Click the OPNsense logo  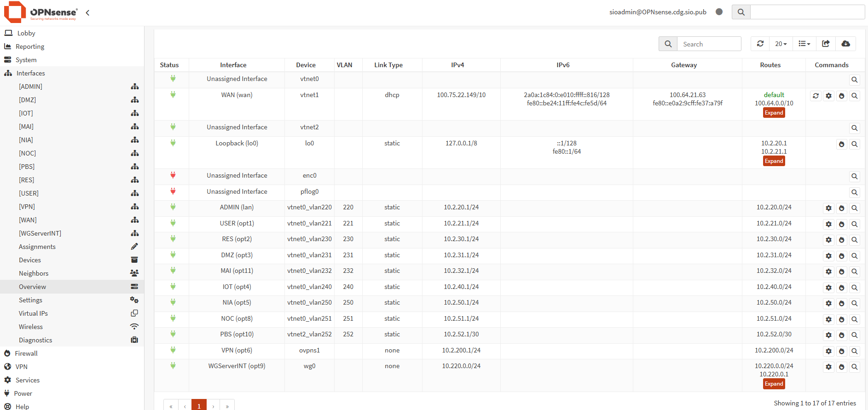[41, 12]
